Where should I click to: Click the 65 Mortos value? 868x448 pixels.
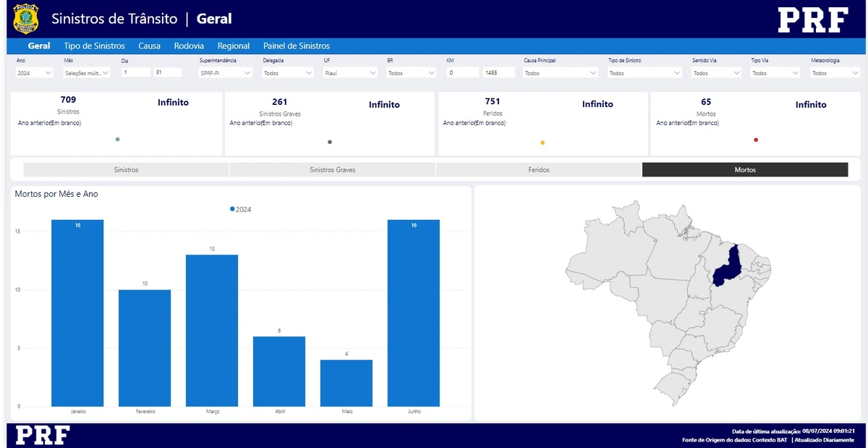[x=706, y=102]
